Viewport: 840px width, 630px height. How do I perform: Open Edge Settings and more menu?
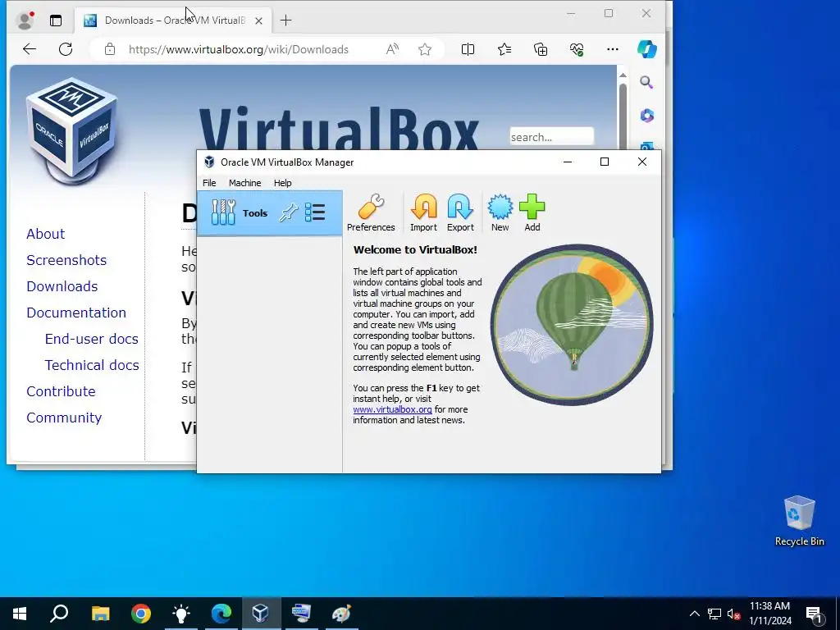(612, 49)
